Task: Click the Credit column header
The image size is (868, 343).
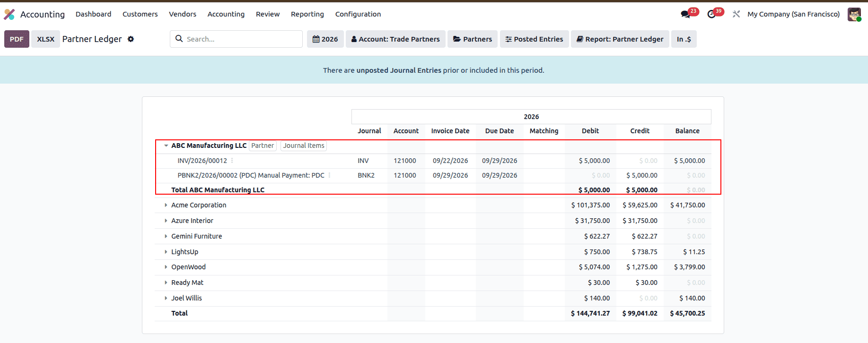Action: 640,131
